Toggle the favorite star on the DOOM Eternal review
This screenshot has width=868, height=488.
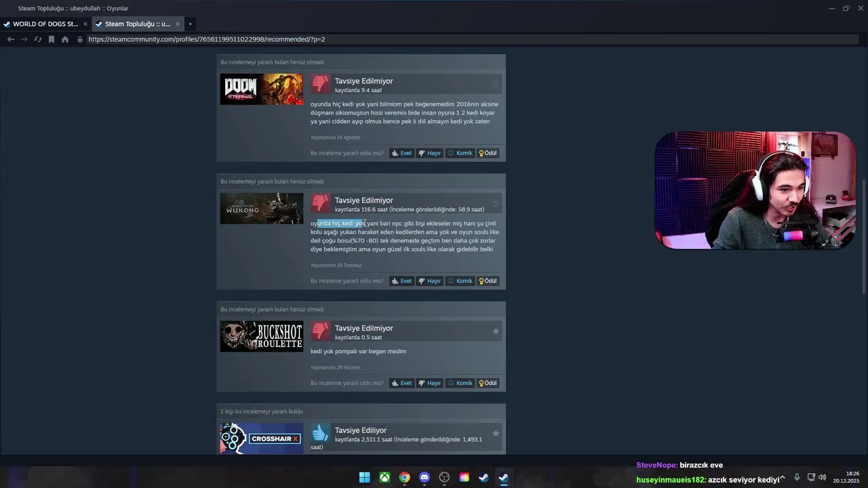(496, 84)
